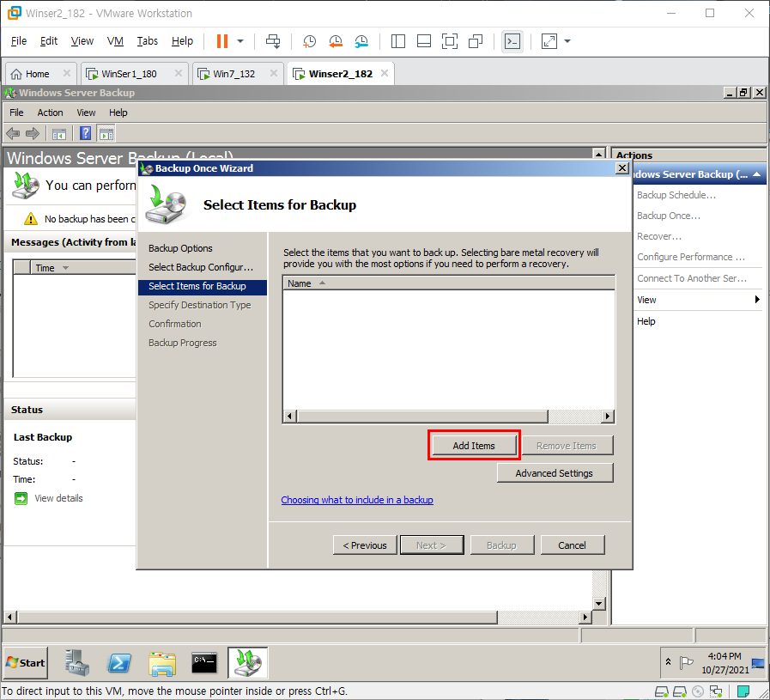Open the VMware Edit menu

(x=49, y=41)
